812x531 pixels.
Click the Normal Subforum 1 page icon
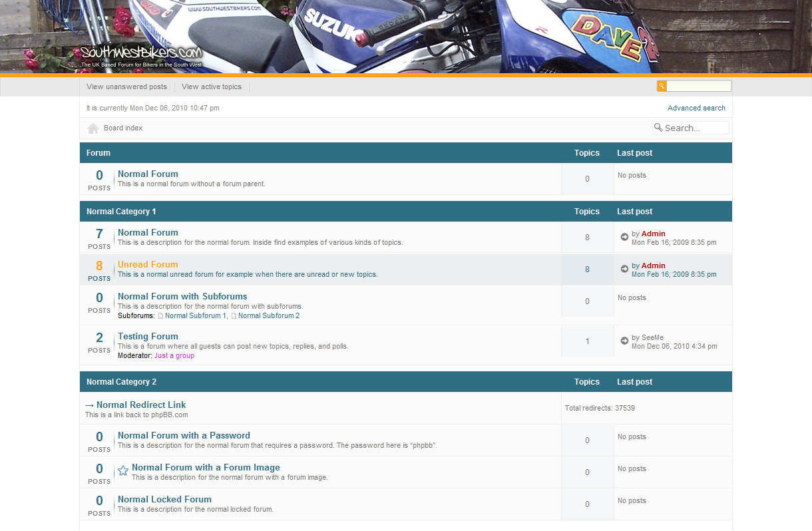pos(160,316)
